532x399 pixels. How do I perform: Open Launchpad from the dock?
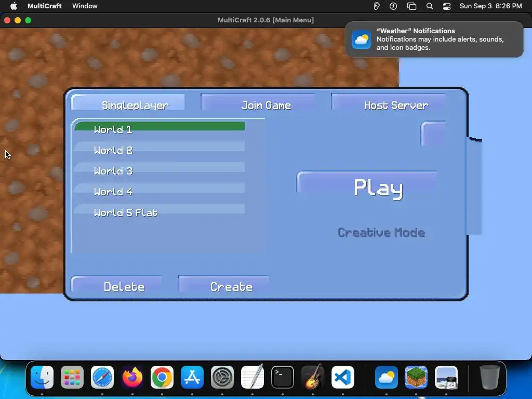click(72, 377)
